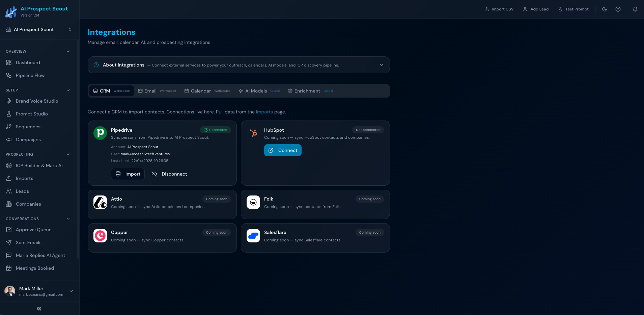Click the Not connected badge on HubSpot

click(368, 130)
